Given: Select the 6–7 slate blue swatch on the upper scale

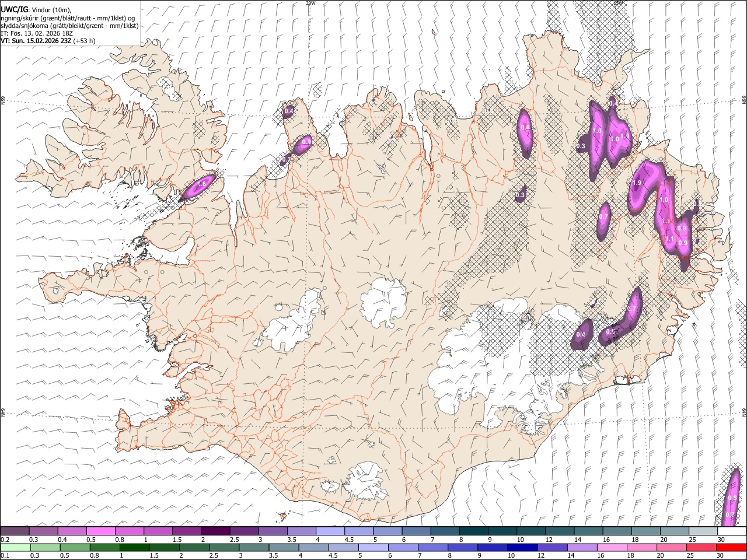Looking at the screenshot, I should 416,531.
